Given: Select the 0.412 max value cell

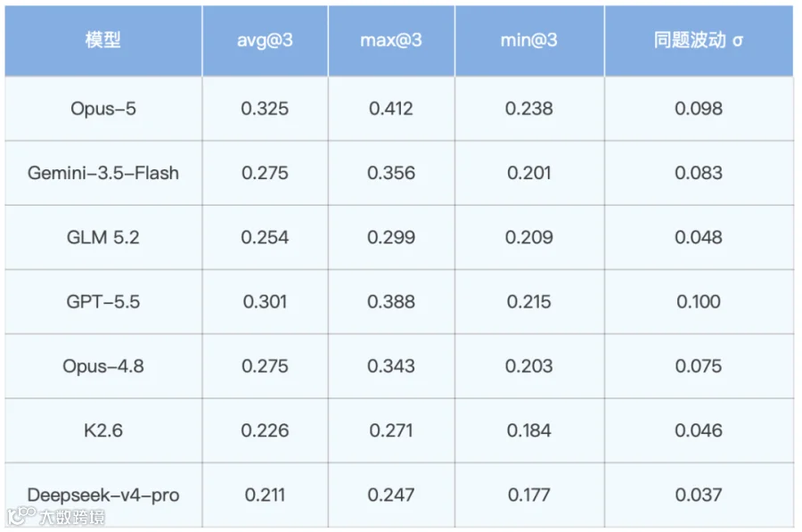Looking at the screenshot, I should pyautogui.click(x=391, y=109).
